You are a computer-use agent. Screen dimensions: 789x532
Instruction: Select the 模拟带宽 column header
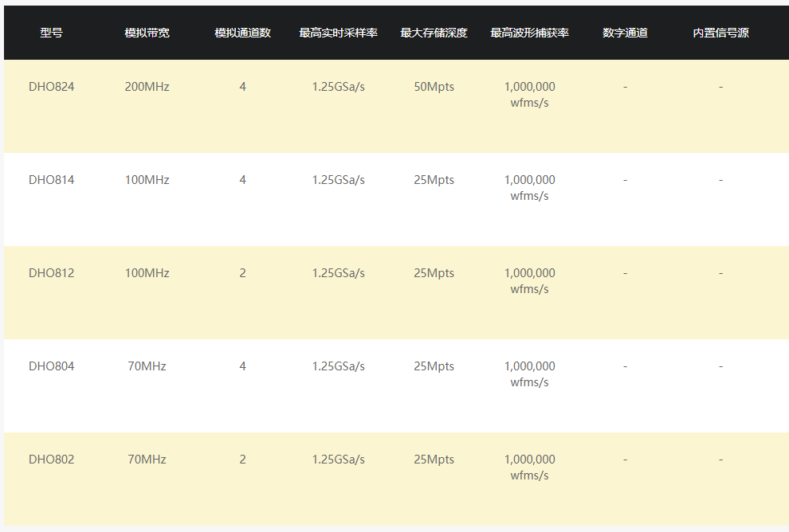(x=147, y=33)
